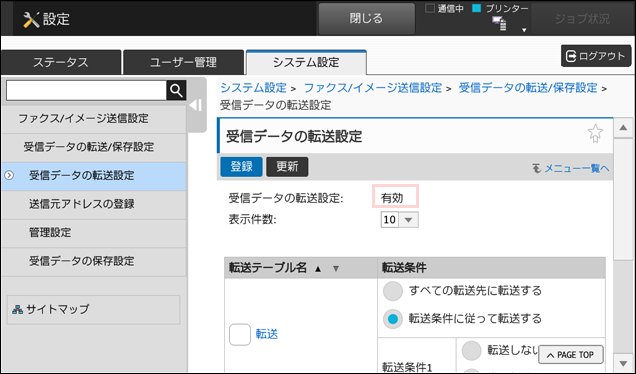This screenshot has height=374, width=636.
Task: Click the 更新 button
Action: [287, 167]
